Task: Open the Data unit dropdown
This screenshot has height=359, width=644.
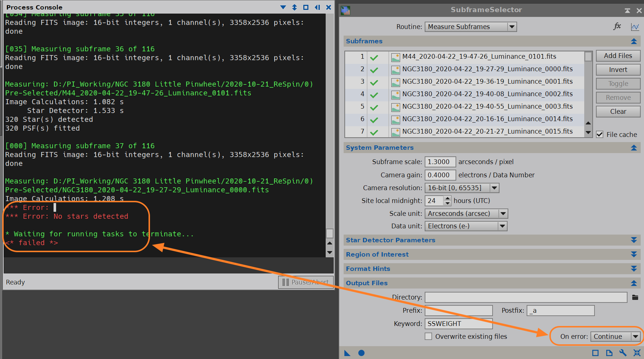Action: pyautogui.click(x=466, y=226)
